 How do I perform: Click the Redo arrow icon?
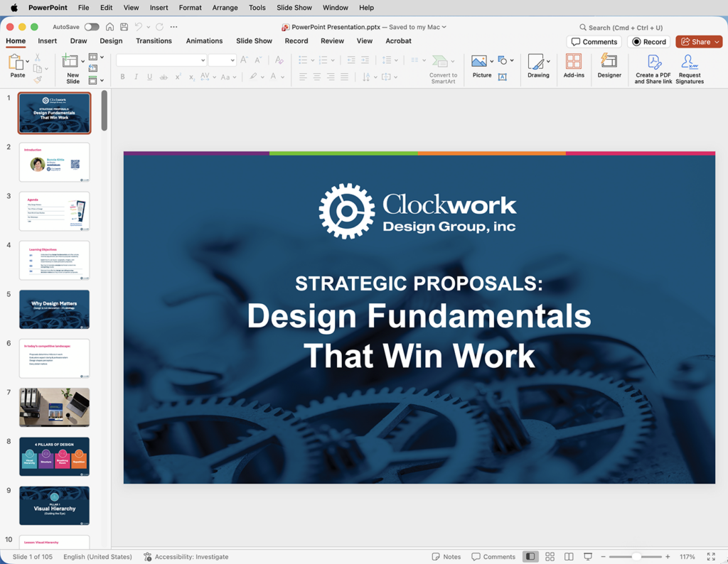(160, 27)
